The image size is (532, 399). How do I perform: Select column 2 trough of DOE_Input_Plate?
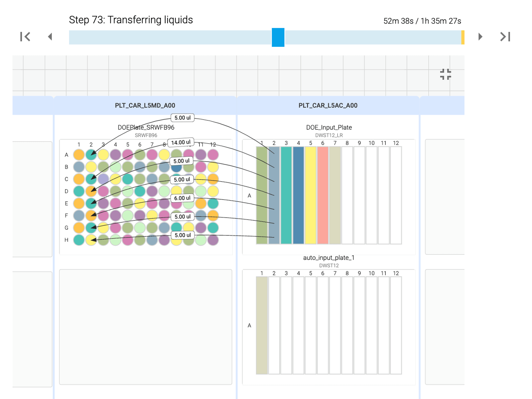tap(274, 196)
